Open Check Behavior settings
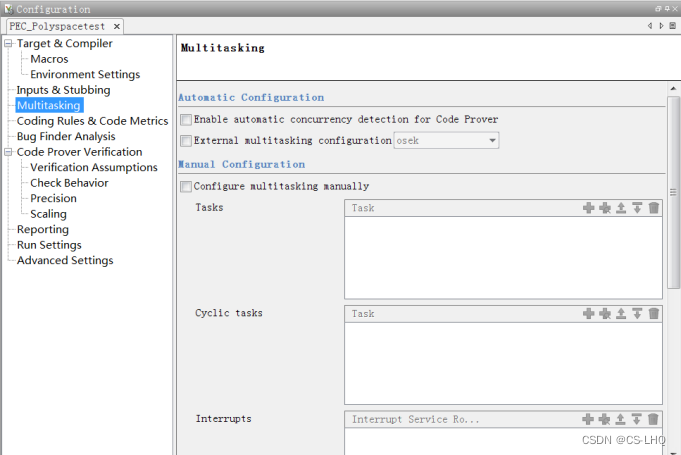Viewport: 681px width, 455px height. [69, 183]
